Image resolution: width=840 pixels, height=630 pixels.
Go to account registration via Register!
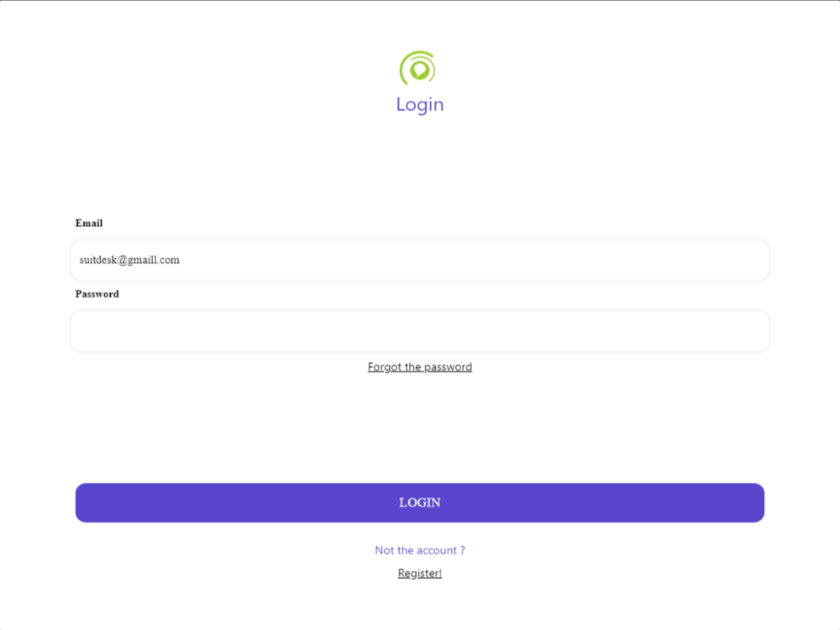point(420,573)
